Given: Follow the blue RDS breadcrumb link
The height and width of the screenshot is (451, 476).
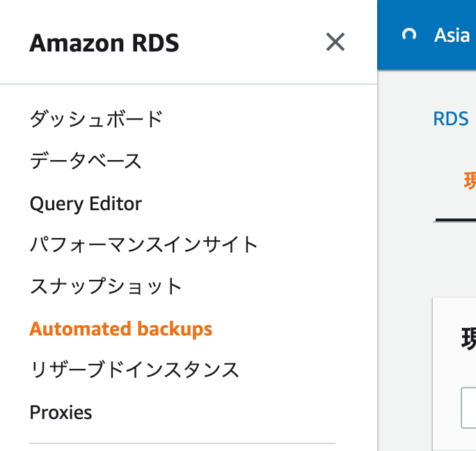Looking at the screenshot, I should click(x=451, y=119).
